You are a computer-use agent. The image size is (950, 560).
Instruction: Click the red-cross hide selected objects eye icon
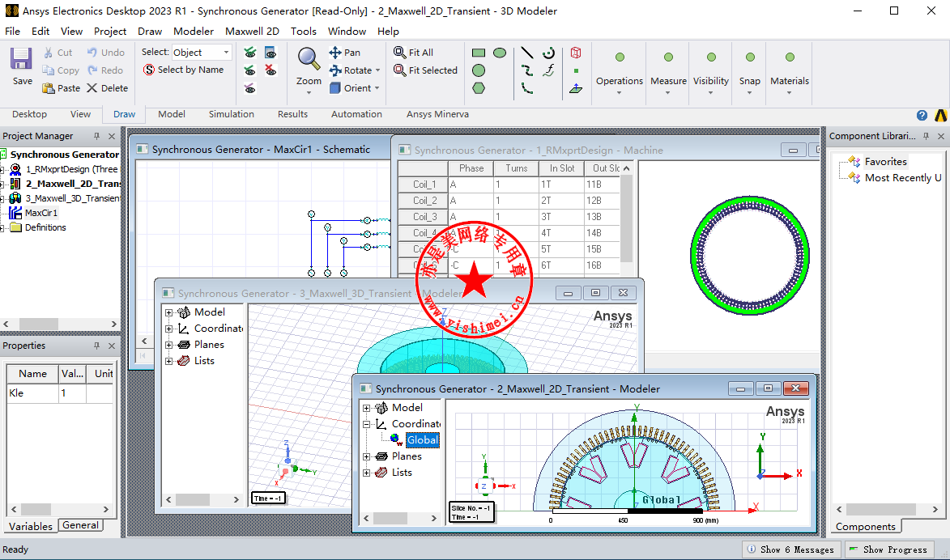click(x=271, y=71)
